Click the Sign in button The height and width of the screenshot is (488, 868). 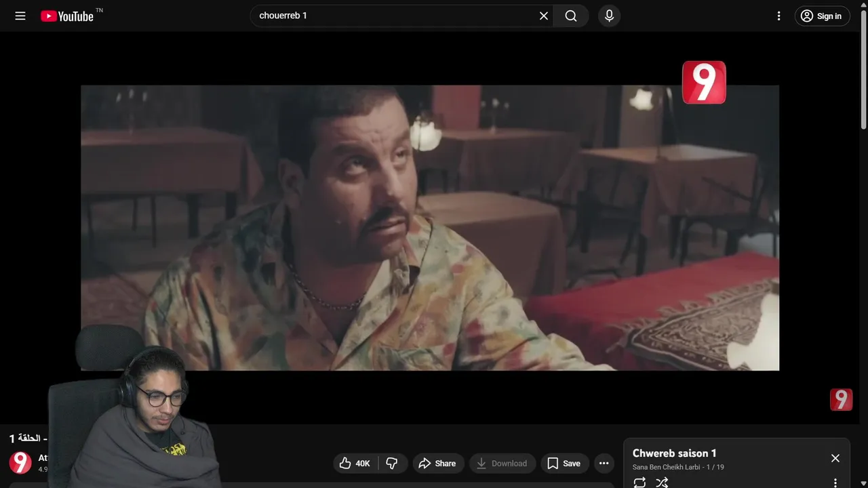[x=822, y=16]
